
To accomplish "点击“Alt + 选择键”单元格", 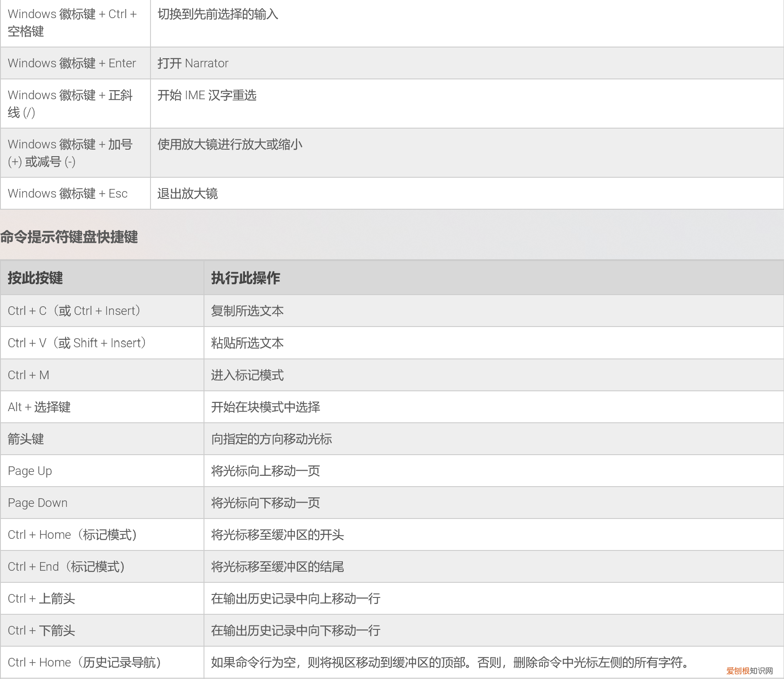I will 41,406.
